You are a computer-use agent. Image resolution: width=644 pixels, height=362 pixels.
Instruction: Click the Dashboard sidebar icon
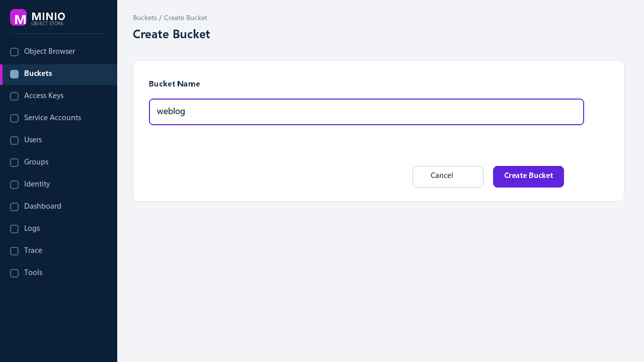(x=14, y=207)
